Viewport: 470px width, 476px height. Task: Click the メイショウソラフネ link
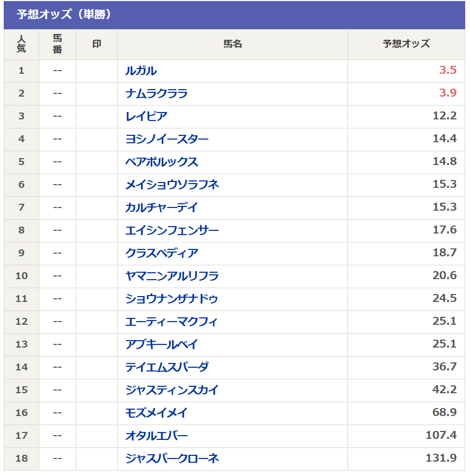point(172,185)
